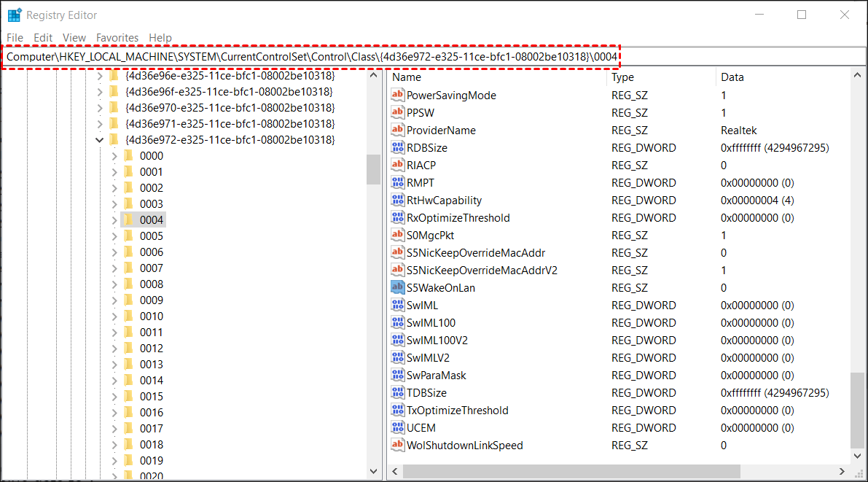This screenshot has height=482, width=868.
Task: Click the icon next to PowerSavingMode
Action: coord(398,95)
